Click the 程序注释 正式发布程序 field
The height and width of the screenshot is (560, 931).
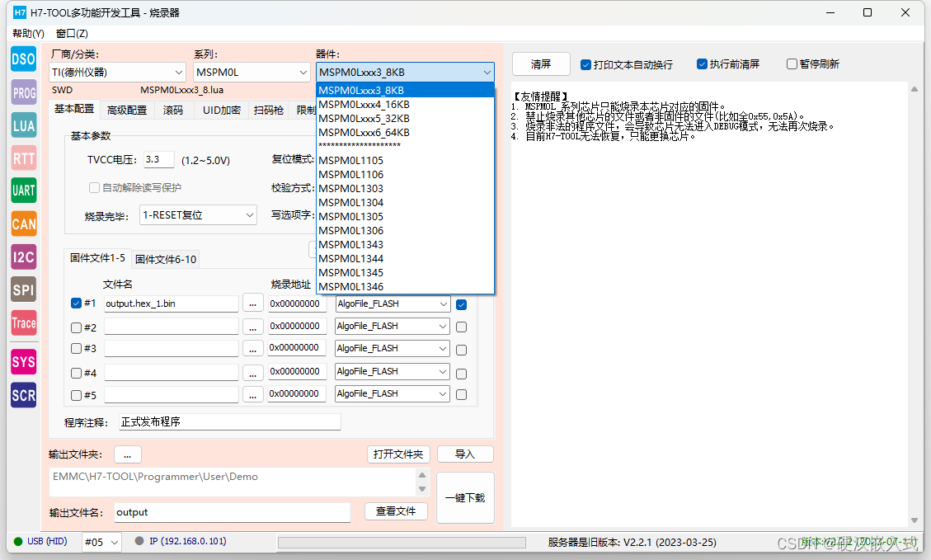click(230, 421)
